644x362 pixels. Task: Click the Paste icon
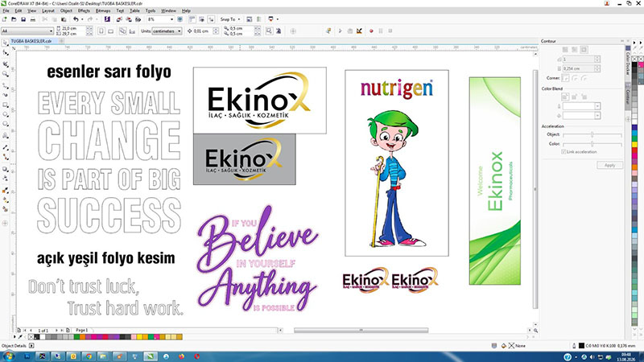click(64, 19)
